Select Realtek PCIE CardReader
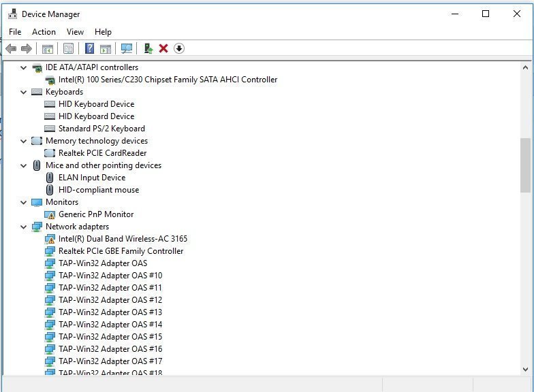534x392 pixels. click(x=102, y=153)
